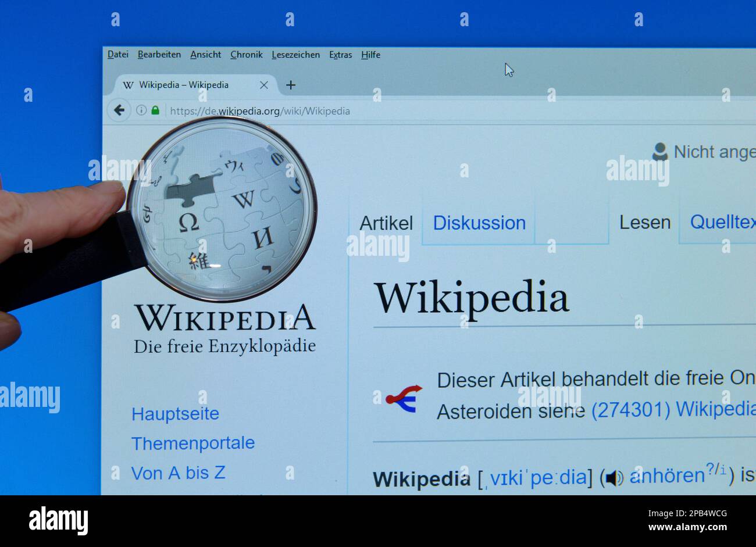Image resolution: width=756 pixels, height=547 pixels.
Task: Select the Wikipedia – Wikipedia browser tab
Action: (195, 85)
